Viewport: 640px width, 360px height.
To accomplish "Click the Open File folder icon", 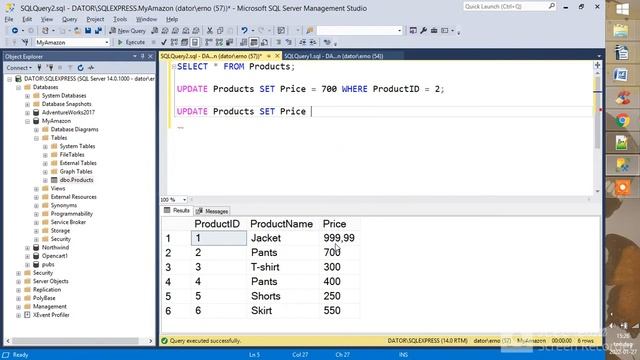I will [77, 31].
